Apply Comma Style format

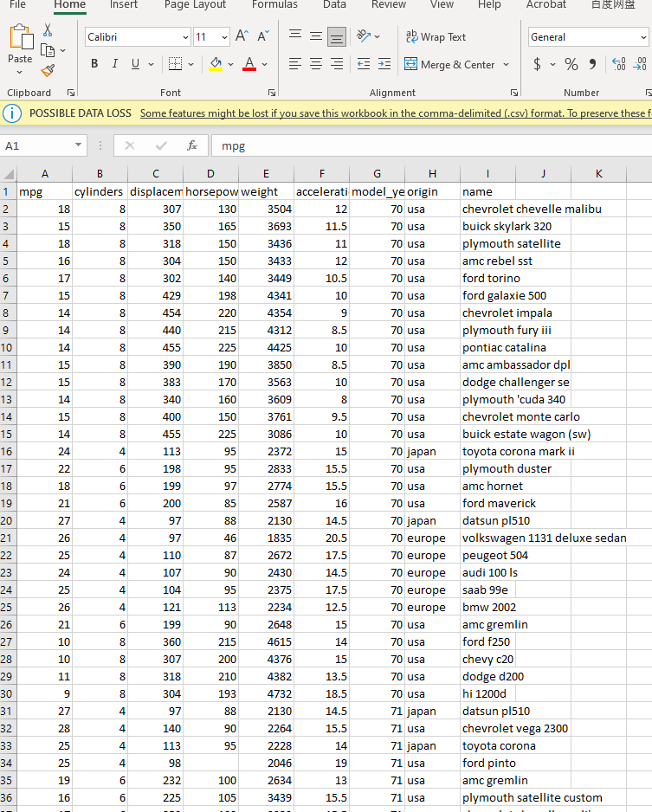pos(592,64)
